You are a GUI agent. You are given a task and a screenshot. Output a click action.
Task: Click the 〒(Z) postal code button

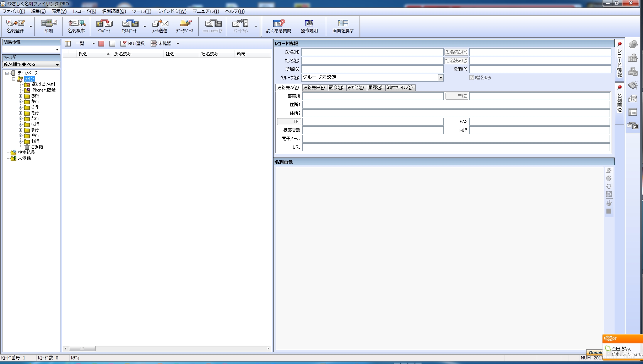tap(457, 96)
